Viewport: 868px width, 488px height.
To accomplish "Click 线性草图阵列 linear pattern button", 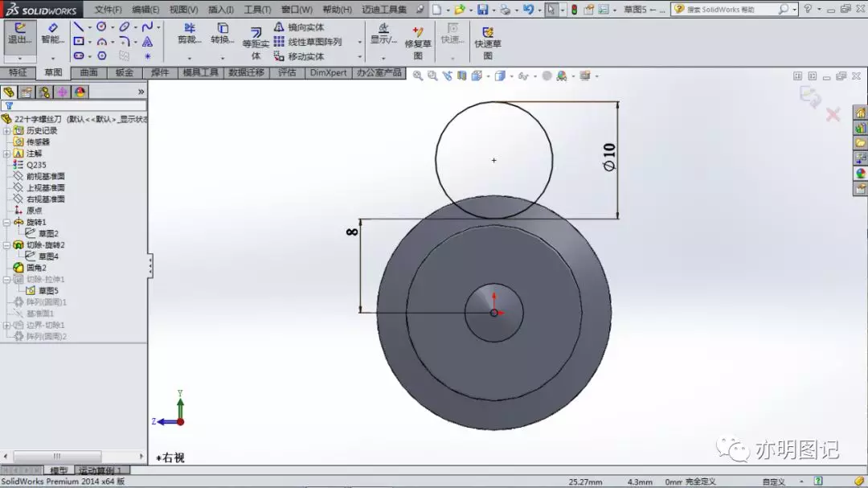I will (x=308, y=42).
